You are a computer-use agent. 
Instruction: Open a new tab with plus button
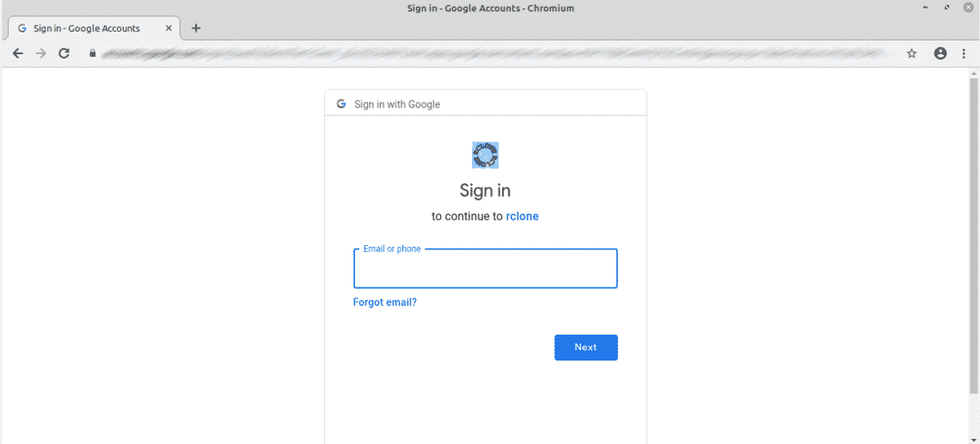tap(196, 28)
